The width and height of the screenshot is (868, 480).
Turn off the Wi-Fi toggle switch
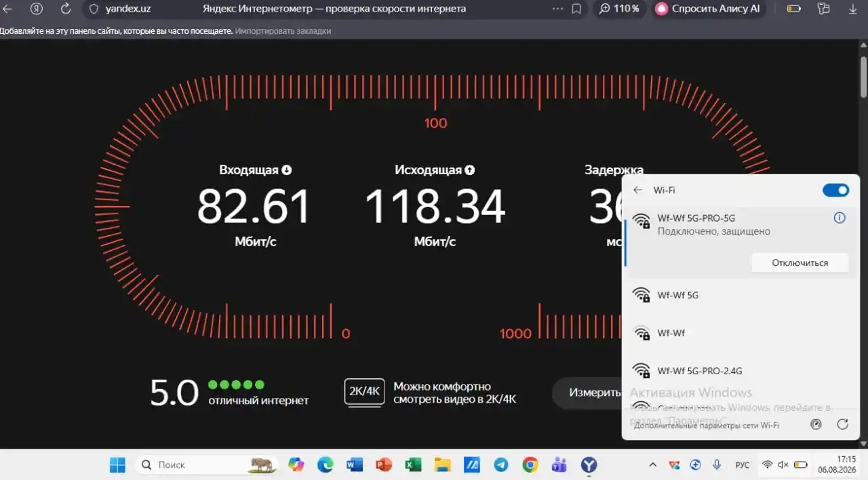[835, 191]
